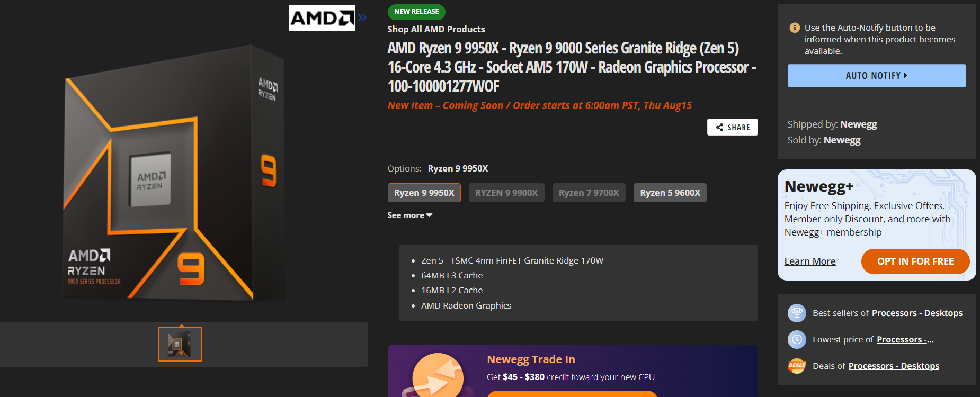This screenshot has height=397, width=980.
Task: Click the '64MB L3 Cache' bullet text
Action: [x=452, y=275]
